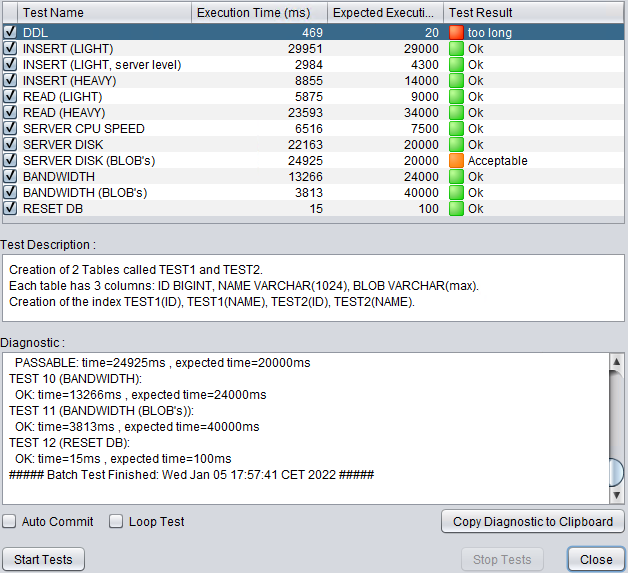Click Copy Diagnostic to Clipboard button
The width and height of the screenshot is (628, 573).
(x=532, y=521)
